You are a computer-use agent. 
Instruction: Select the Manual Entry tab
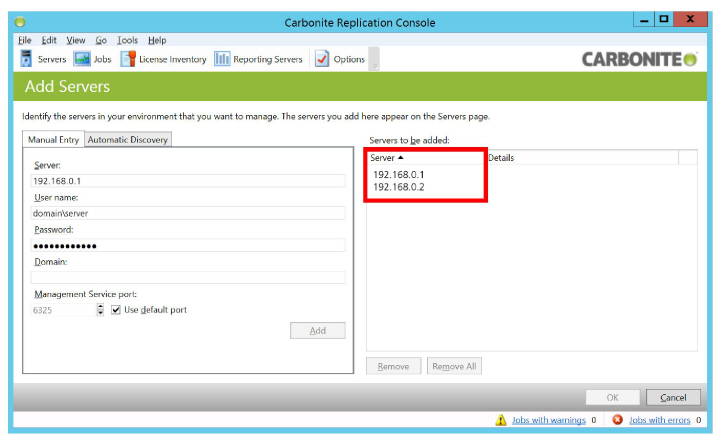[53, 140]
